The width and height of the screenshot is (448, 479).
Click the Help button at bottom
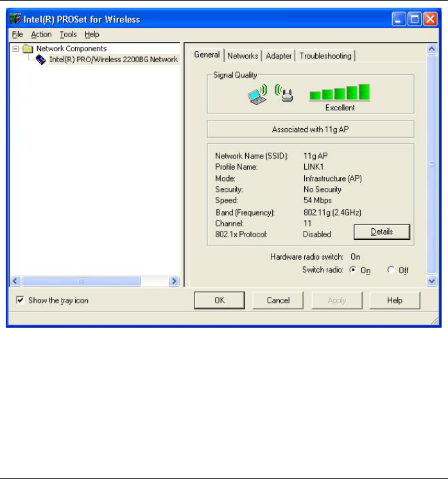click(395, 300)
